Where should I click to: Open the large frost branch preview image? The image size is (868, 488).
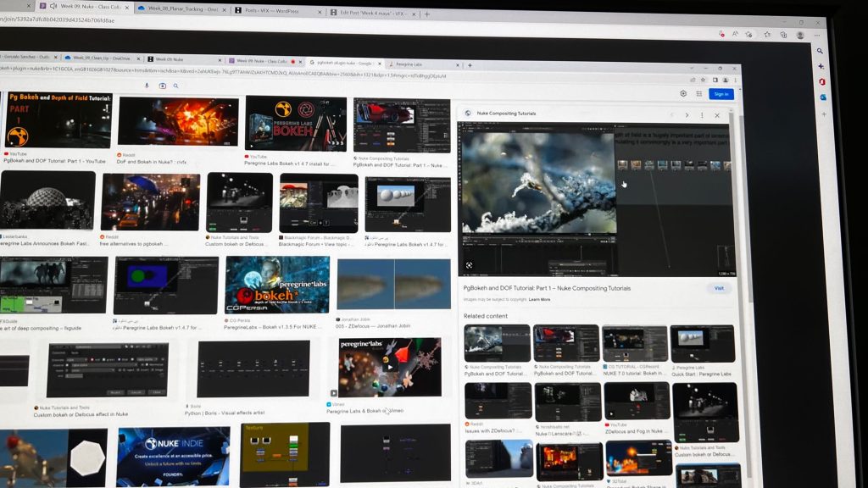(x=596, y=199)
